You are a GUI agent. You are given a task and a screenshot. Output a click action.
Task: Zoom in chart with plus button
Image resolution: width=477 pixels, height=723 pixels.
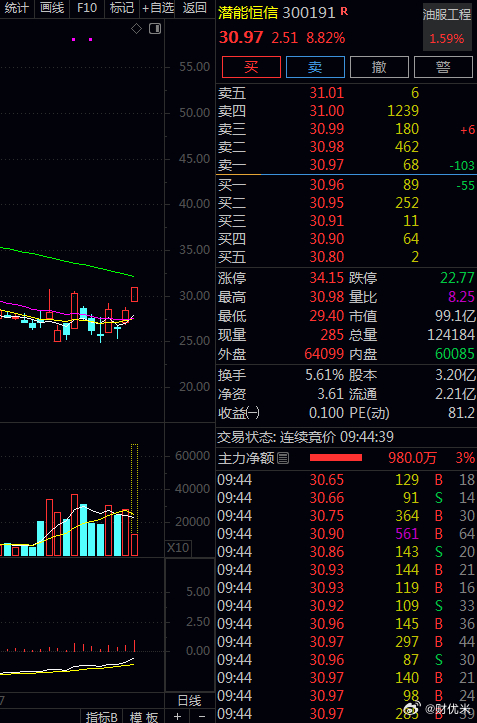point(177,717)
